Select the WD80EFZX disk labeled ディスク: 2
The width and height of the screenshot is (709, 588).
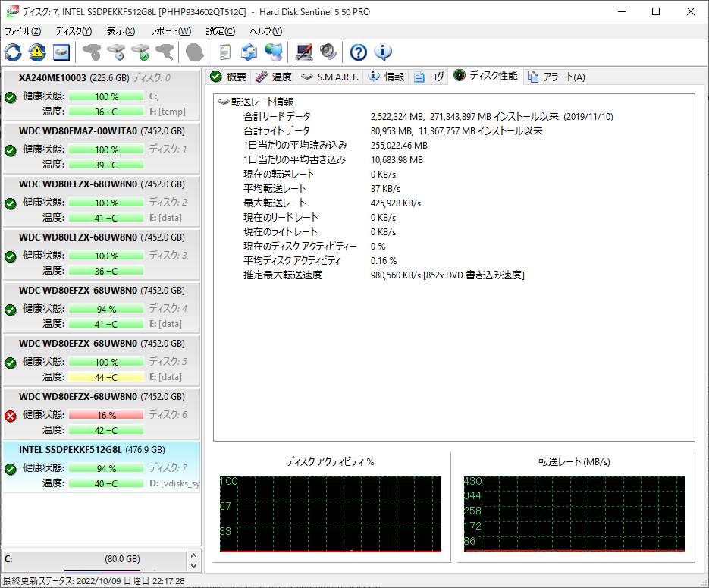coord(102,201)
